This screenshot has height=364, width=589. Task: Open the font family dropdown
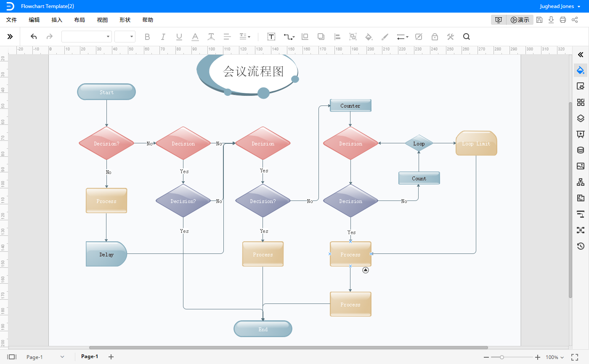coord(87,37)
